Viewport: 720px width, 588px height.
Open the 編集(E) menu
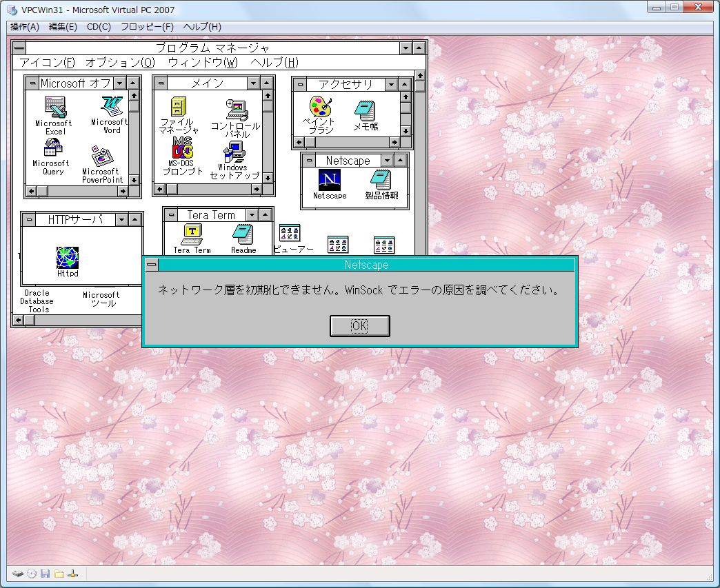pos(63,27)
